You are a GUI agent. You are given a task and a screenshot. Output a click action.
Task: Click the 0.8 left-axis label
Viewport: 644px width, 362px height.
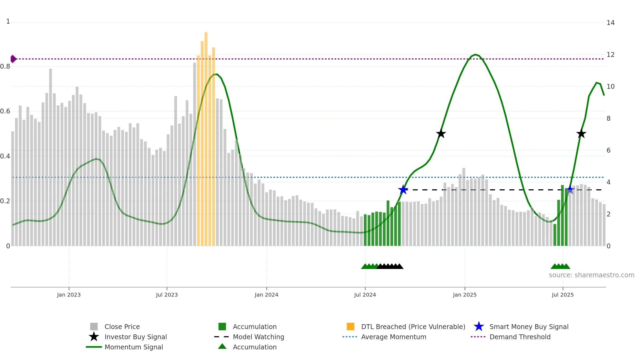pyautogui.click(x=5, y=67)
